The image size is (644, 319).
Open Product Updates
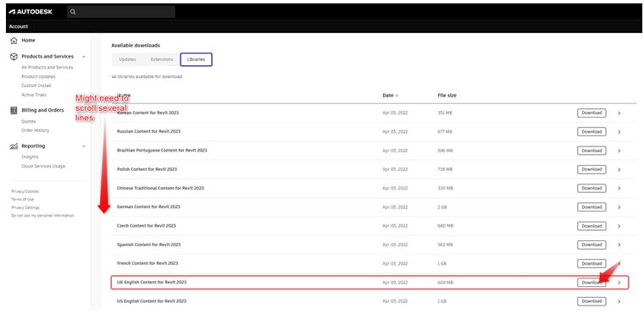click(38, 77)
